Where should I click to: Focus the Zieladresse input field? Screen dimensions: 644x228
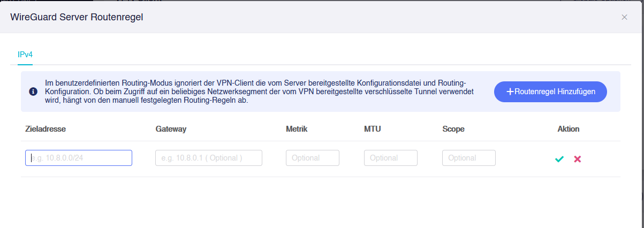pos(79,158)
